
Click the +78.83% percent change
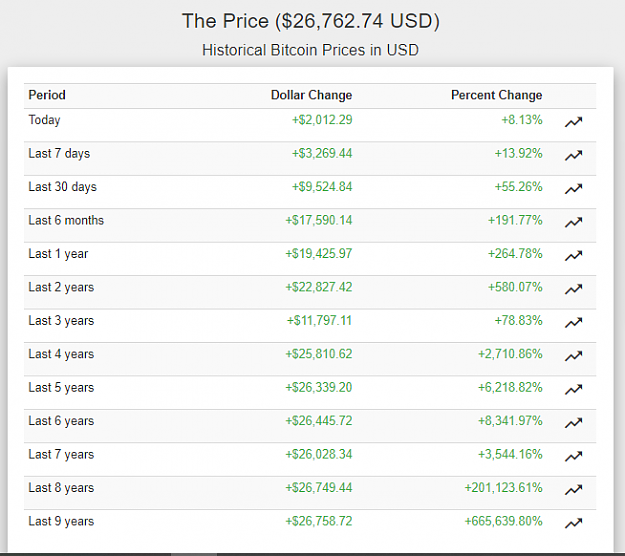[519, 321]
